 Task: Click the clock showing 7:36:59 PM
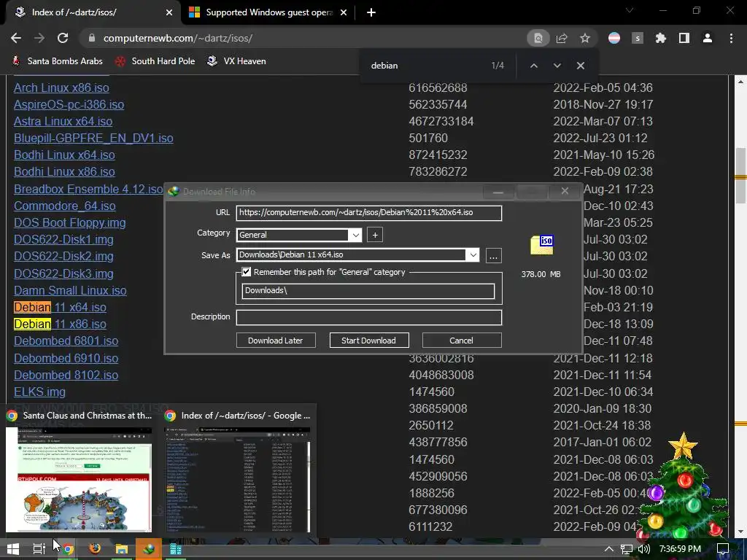[x=680, y=549]
